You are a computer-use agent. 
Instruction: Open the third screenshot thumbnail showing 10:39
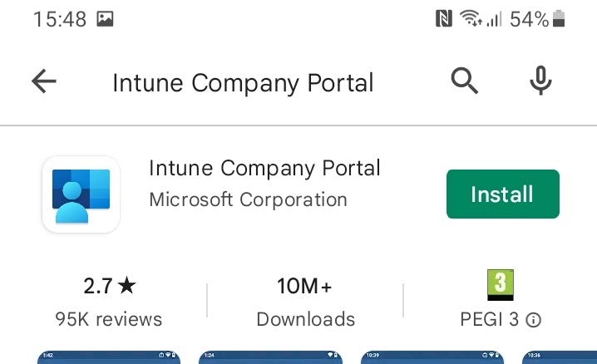click(432, 357)
